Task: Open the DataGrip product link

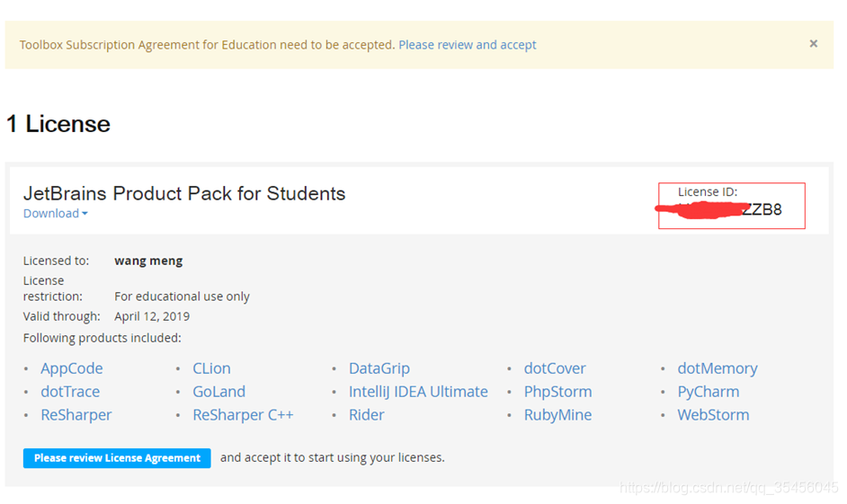Action: tap(379, 368)
